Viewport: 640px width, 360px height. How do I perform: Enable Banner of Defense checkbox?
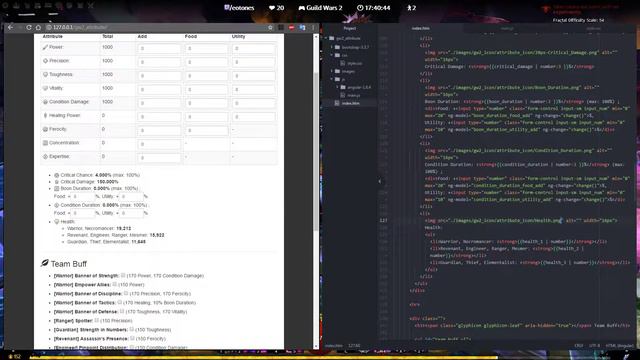point(122,311)
